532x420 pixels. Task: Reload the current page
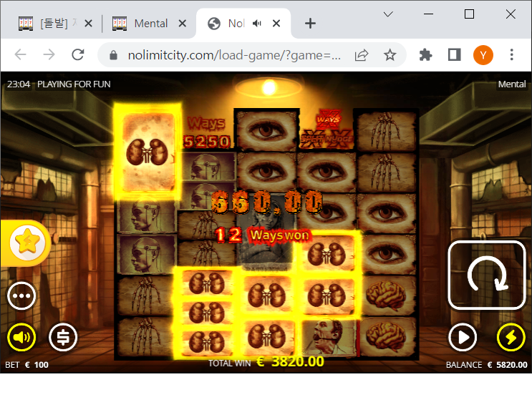coord(78,54)
